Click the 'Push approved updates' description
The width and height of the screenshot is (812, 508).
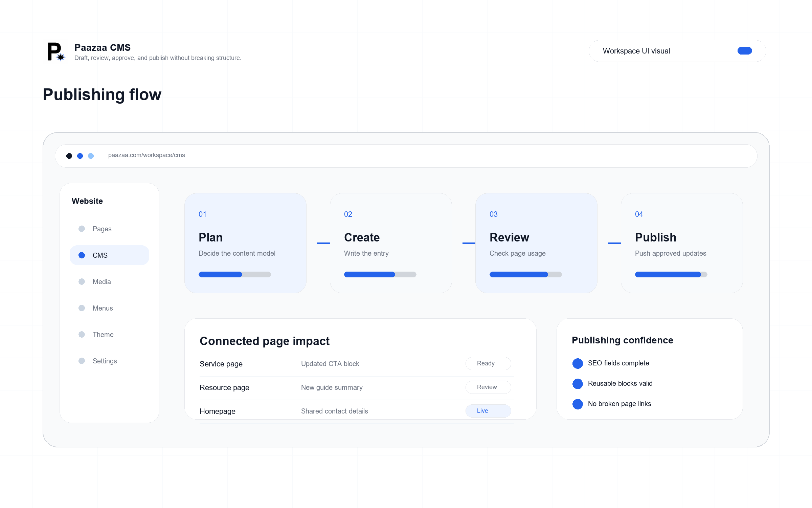671,253
